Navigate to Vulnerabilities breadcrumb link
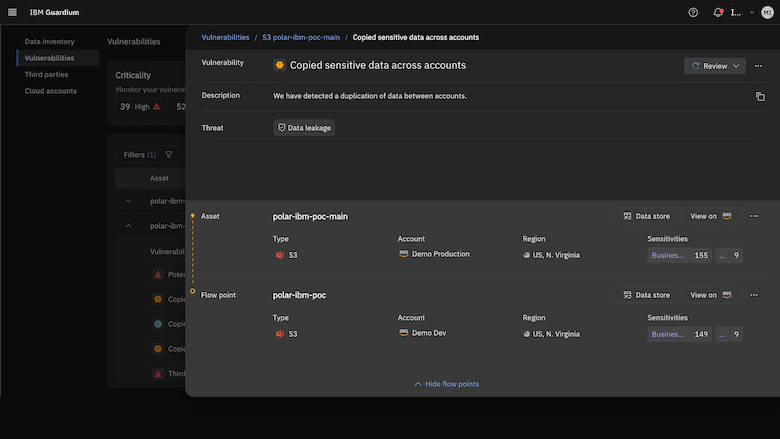 pos(225,37)
